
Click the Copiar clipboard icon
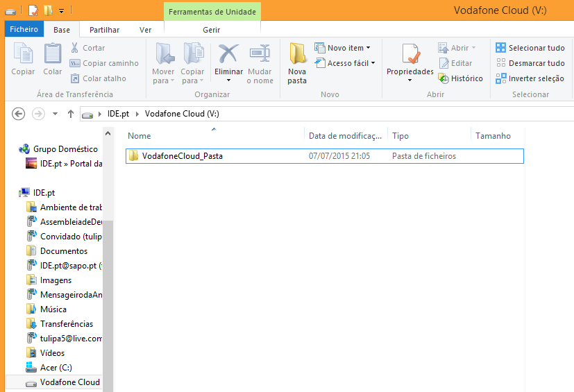tap(23, 53)
